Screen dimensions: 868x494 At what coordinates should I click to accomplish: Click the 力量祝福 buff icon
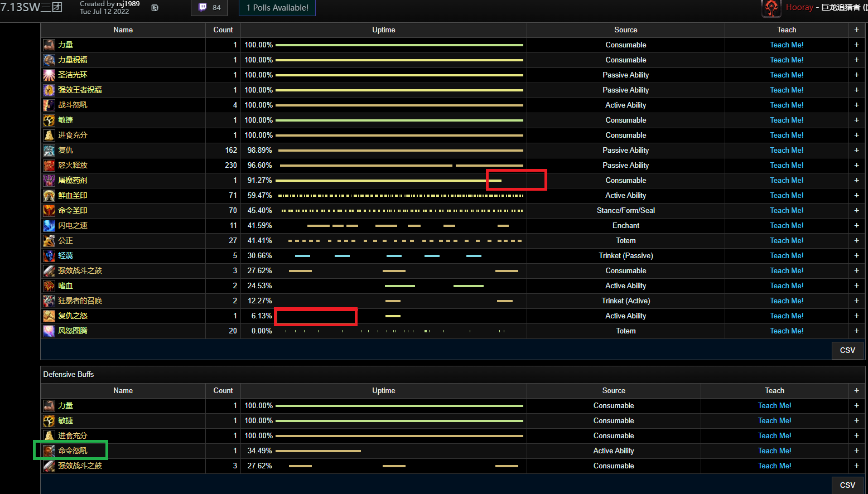[49, 60]
